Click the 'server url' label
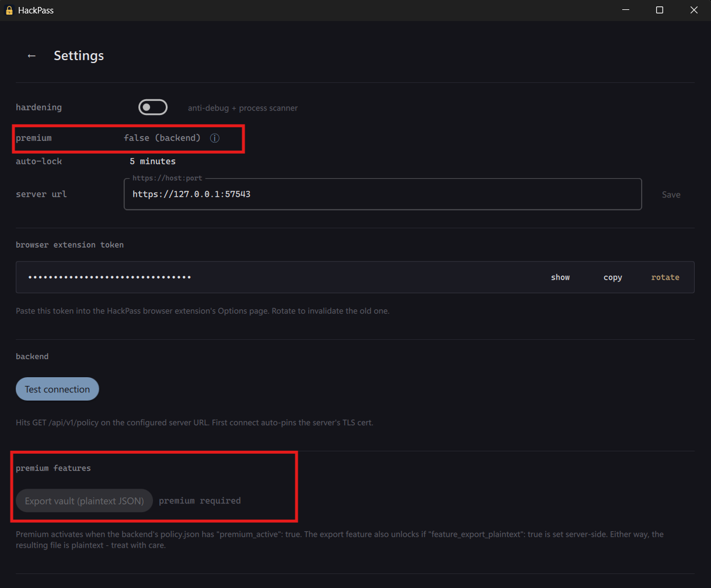The height and width of the screenshot is (588, 711). click(41, 194)
